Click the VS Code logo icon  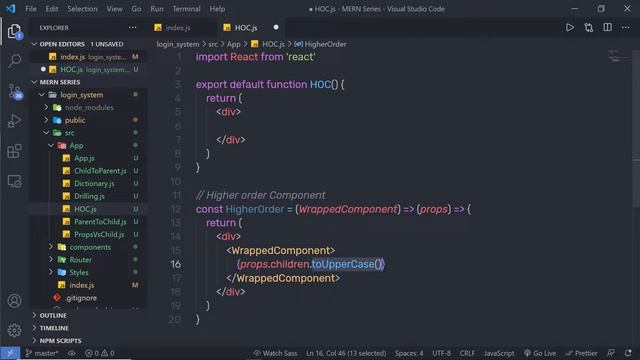[x=11, y=9]
